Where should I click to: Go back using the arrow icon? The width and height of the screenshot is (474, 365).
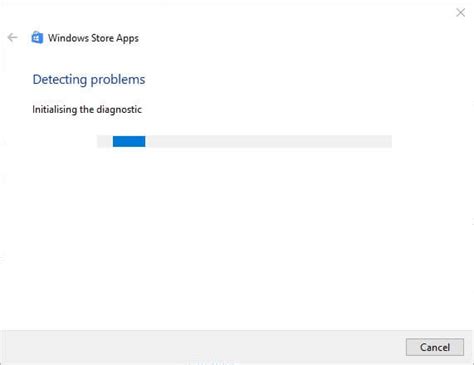[12, 37]
